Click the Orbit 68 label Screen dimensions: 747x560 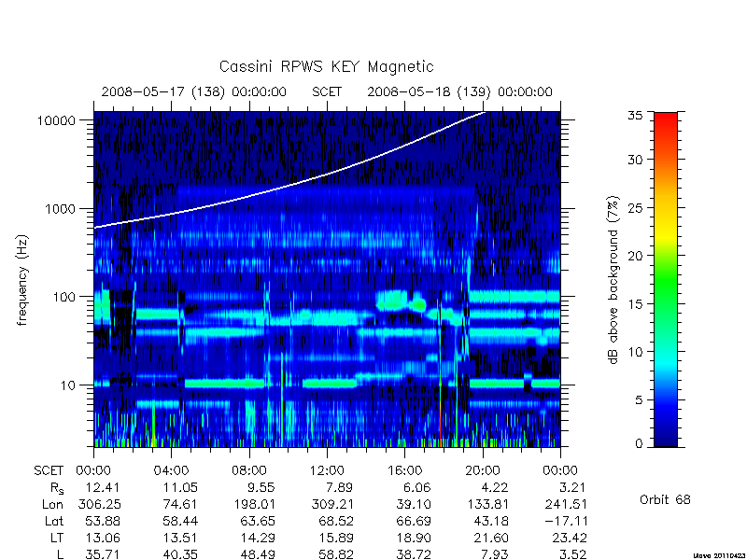pos(665,500)
